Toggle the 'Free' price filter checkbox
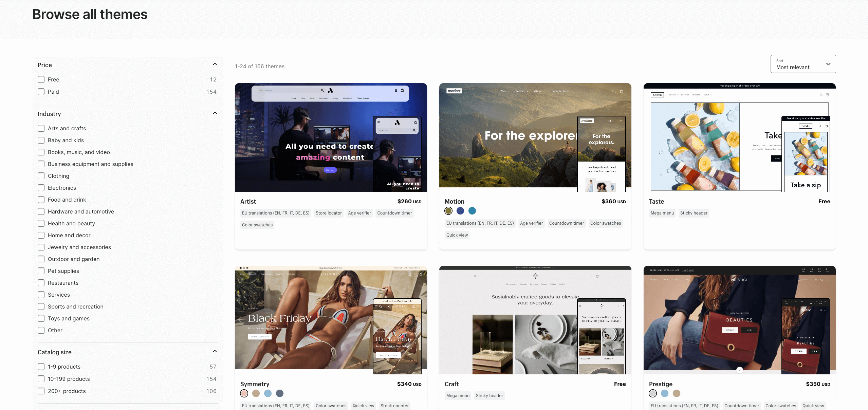 40,79
